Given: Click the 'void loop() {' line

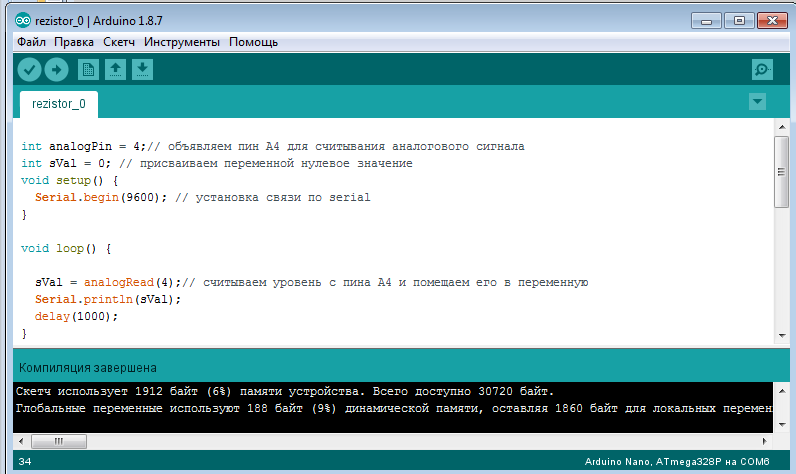Looking at the screenshot, I should (66, 249).
